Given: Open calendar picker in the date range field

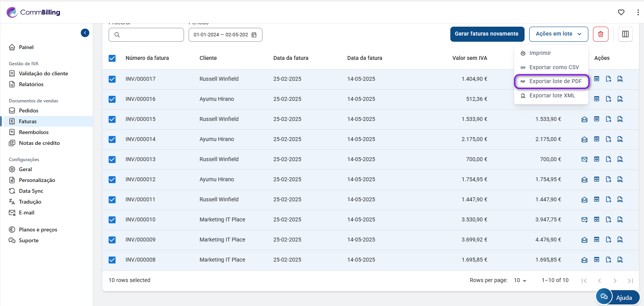Looking at the screenshot, I should pyautogui.click(x=254, y=35).
